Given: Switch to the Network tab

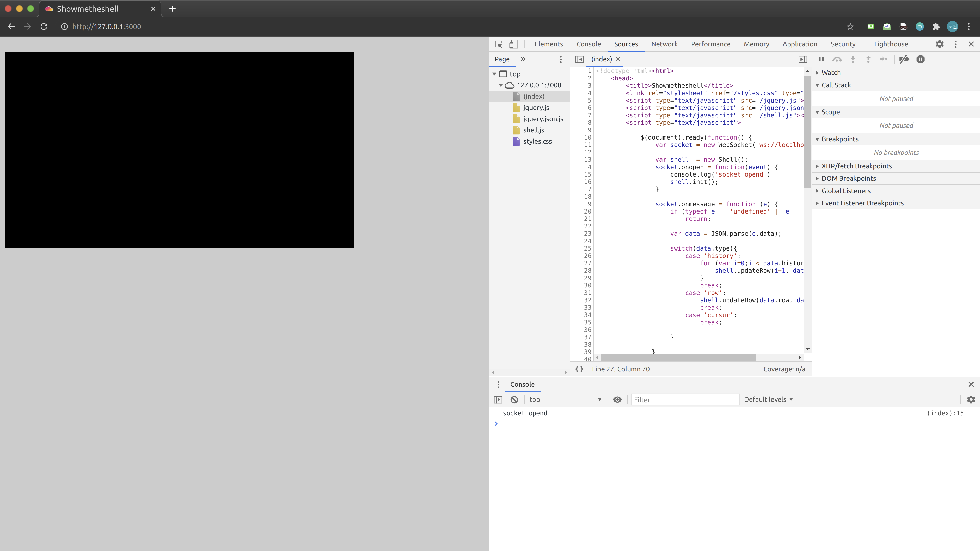Looking at the screenshot, I should pyautogui.click(x=664, y=44).
